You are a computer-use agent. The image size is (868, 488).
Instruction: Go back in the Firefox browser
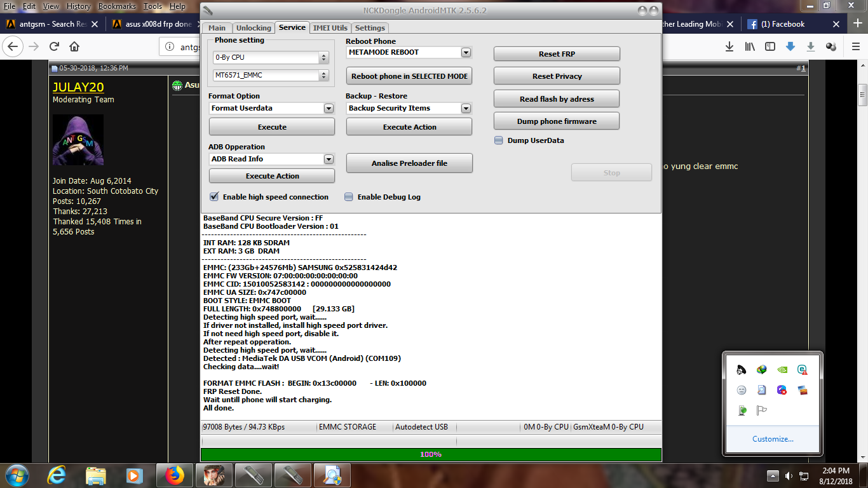pos(13,46)
